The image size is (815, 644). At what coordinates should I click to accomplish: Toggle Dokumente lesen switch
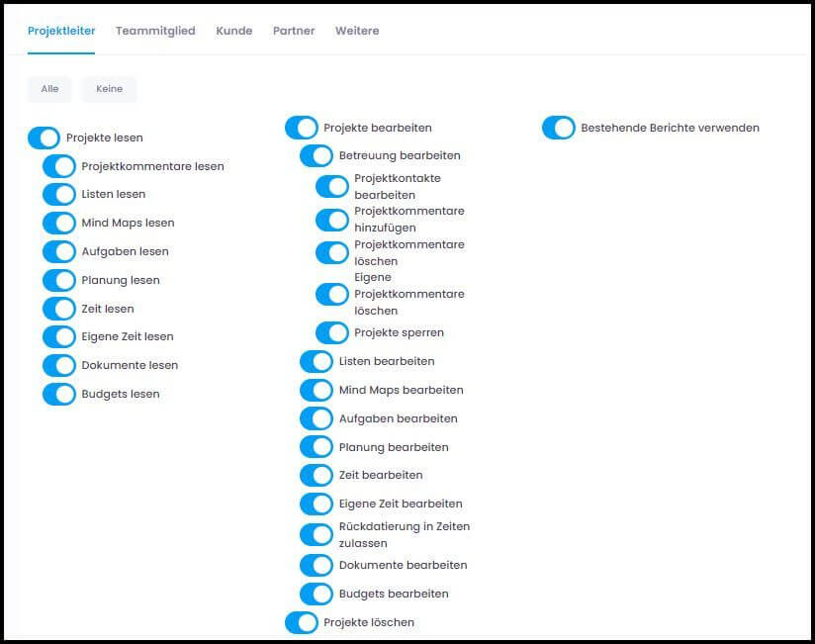59,365
